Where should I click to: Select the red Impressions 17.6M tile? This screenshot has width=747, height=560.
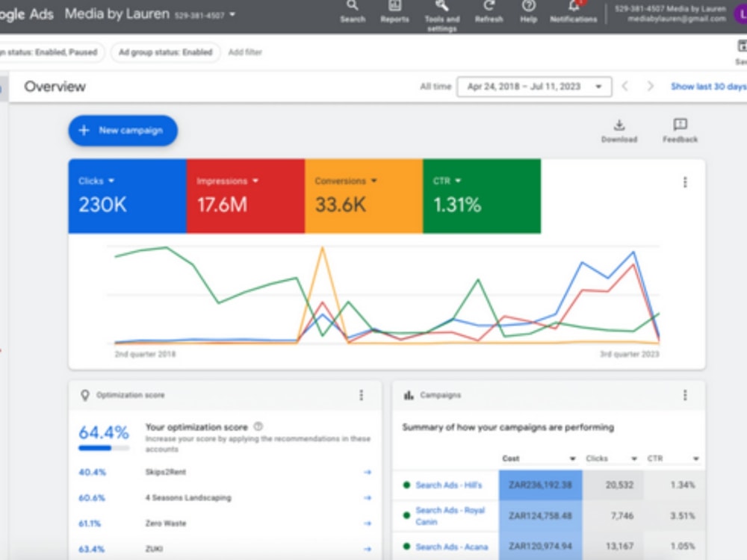[245, 196]
